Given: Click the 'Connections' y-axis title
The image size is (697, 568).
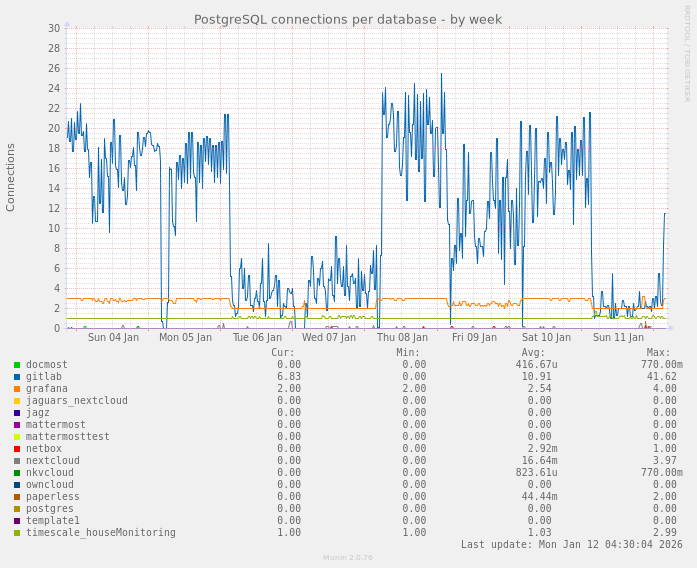Looking at the screenshot, I should pos(10,178).
